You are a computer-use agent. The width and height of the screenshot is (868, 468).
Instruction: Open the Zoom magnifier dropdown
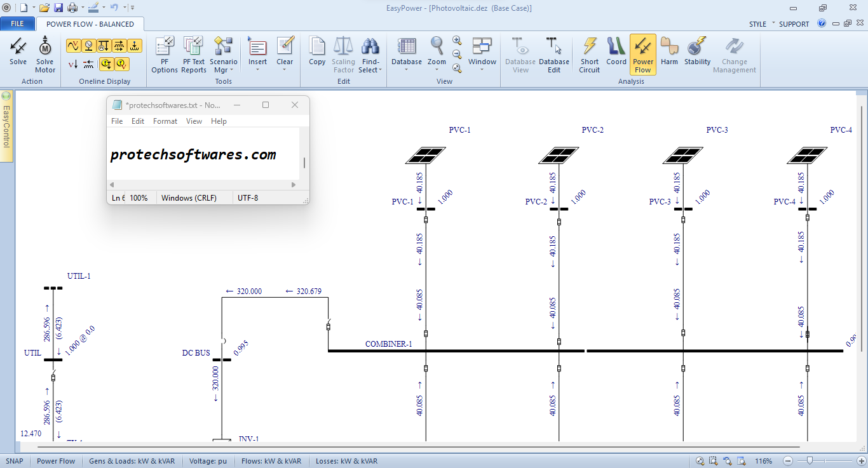pos(437,55)
